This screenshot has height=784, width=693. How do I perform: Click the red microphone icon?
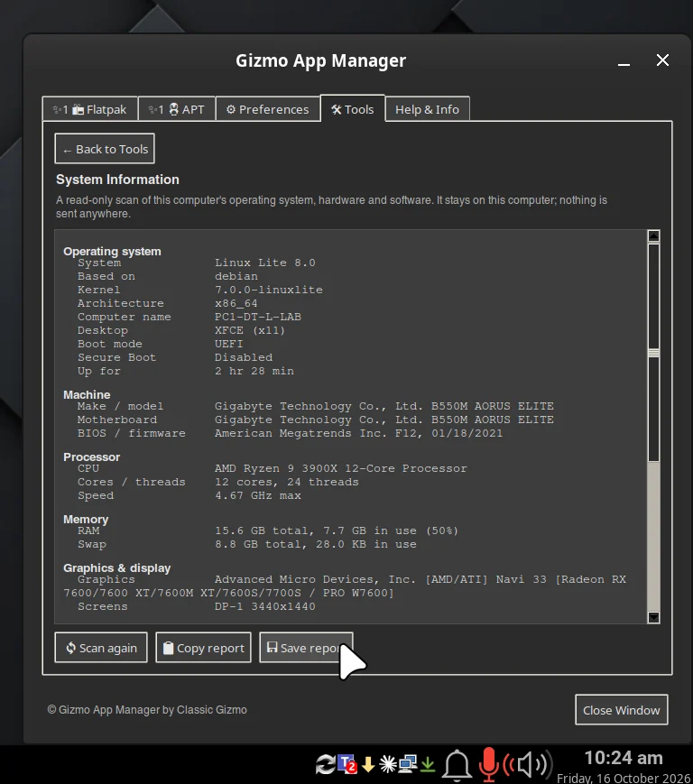point(488,764)
